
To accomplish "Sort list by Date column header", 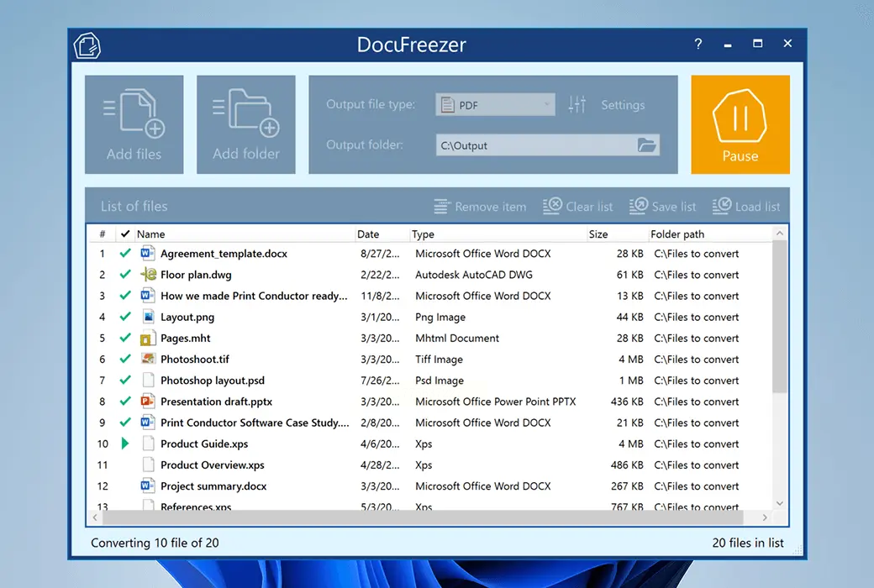I will pyautogui.click(x=368, y=234).
